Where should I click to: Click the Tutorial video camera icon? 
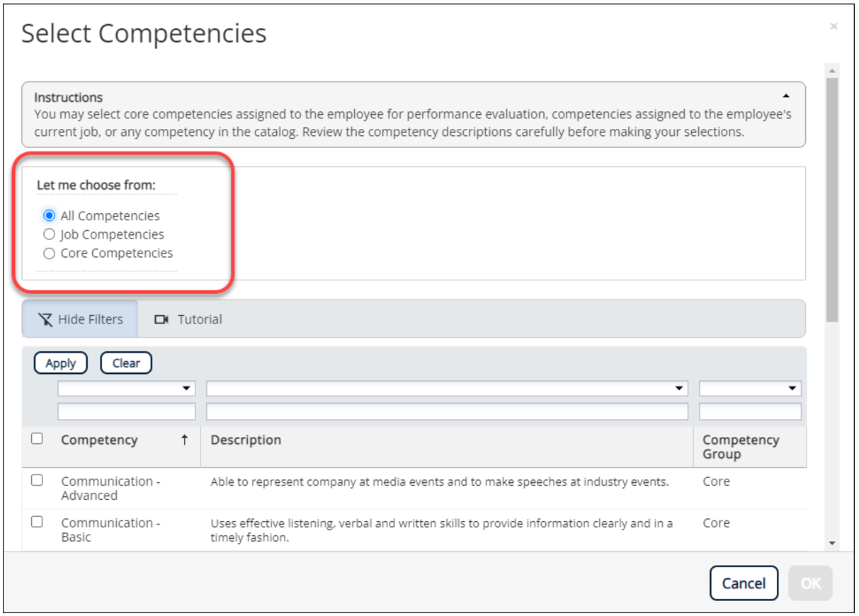(161, 319)
